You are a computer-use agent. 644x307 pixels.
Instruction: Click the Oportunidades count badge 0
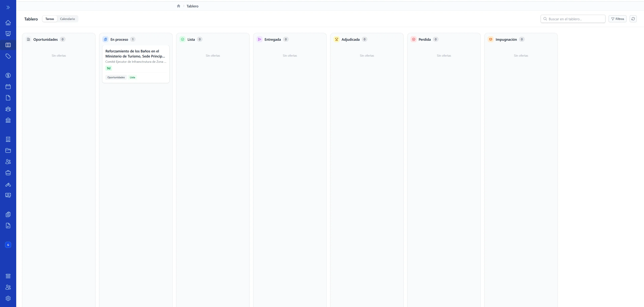63,39
